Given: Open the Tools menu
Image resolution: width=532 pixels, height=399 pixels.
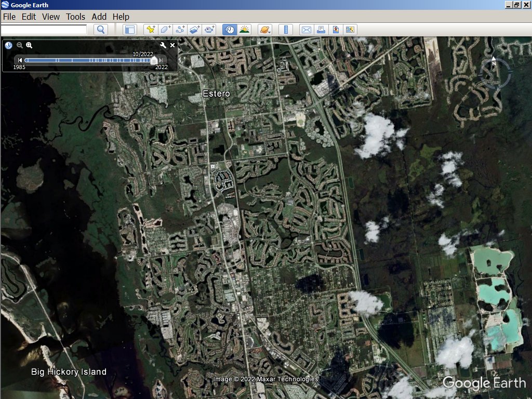Looking at the screenshot, I should coord(75,17).
